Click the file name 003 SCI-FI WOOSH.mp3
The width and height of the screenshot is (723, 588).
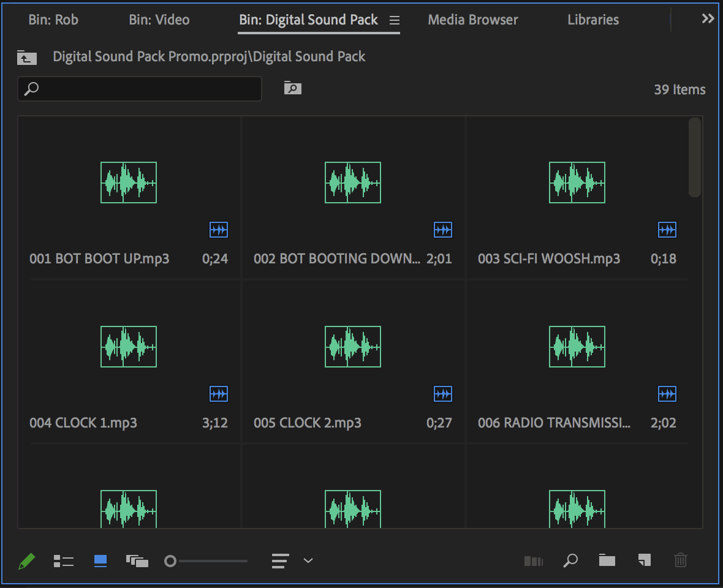(x=549, y=258)
